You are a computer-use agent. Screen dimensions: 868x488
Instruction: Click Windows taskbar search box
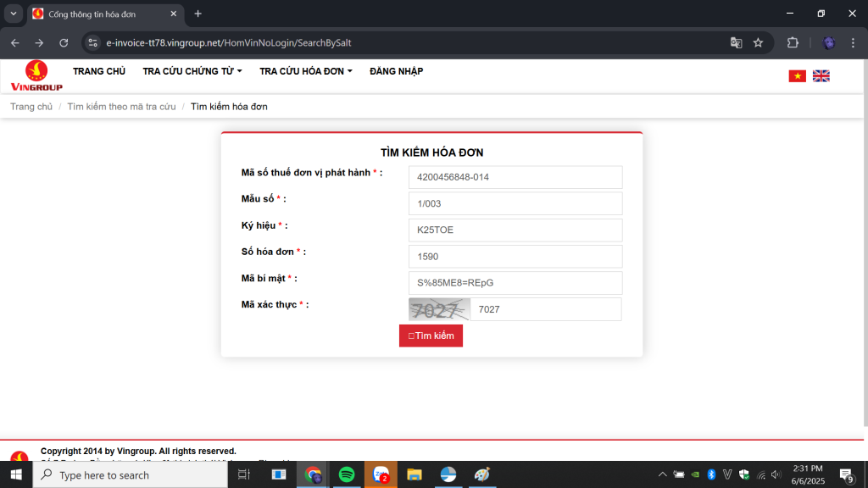pos(130,474)
